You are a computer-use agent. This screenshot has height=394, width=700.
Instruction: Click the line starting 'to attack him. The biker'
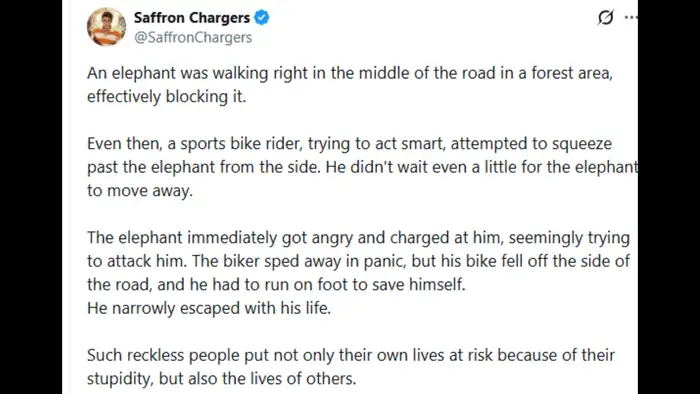[x=358, y=261]
